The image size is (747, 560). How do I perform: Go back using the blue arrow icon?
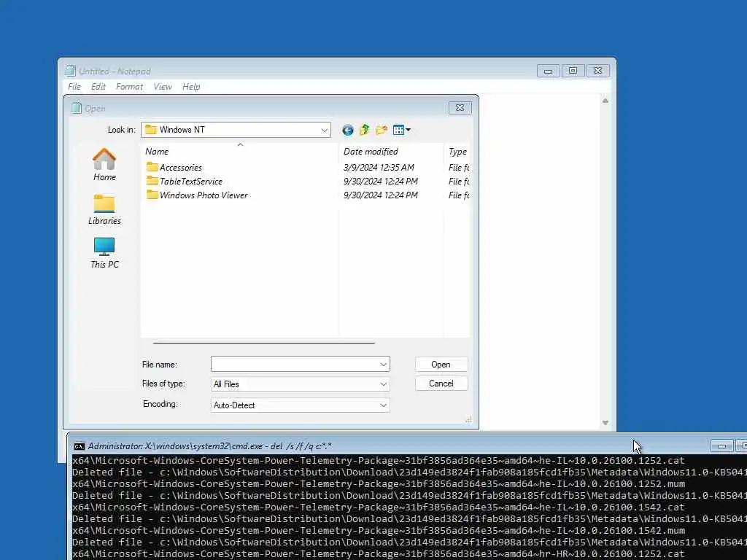click(348, 130)
